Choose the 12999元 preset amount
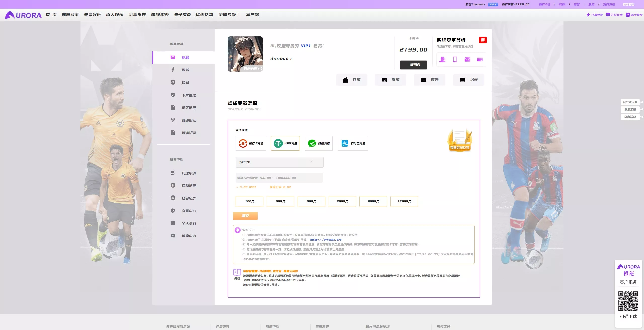The width and height of the screenshot is (644, 330). pos(404,201)
